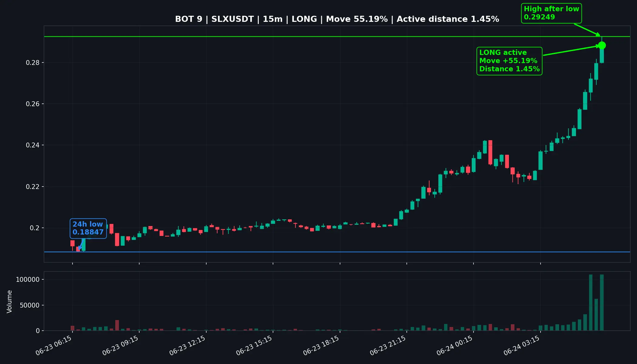637x364 pixels.
Task: Click the 0.24 price axis label
Action: coord(33,145)
